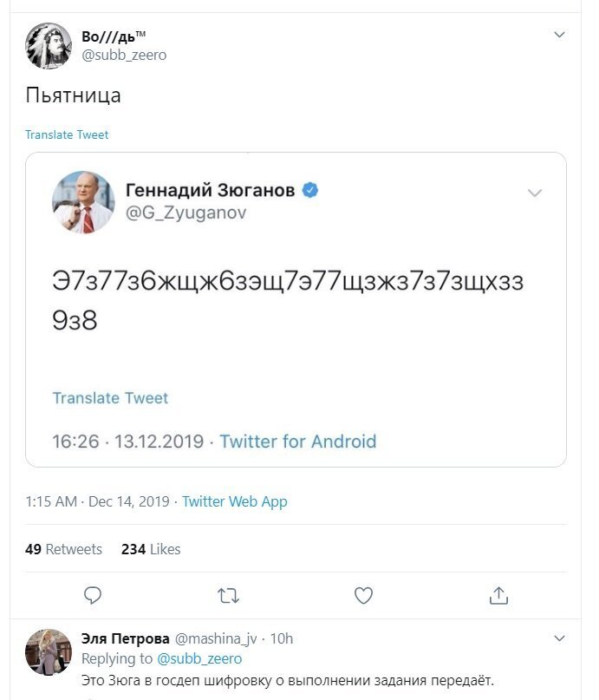Open Эля Петрова's avatar picture
599x700 pixels.
(x=49, y=652)
